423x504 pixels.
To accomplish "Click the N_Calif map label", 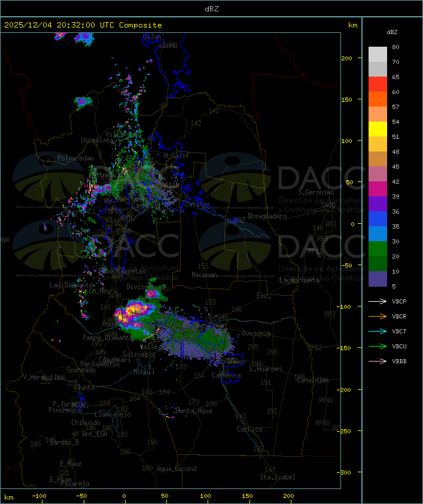I will 176,156.
